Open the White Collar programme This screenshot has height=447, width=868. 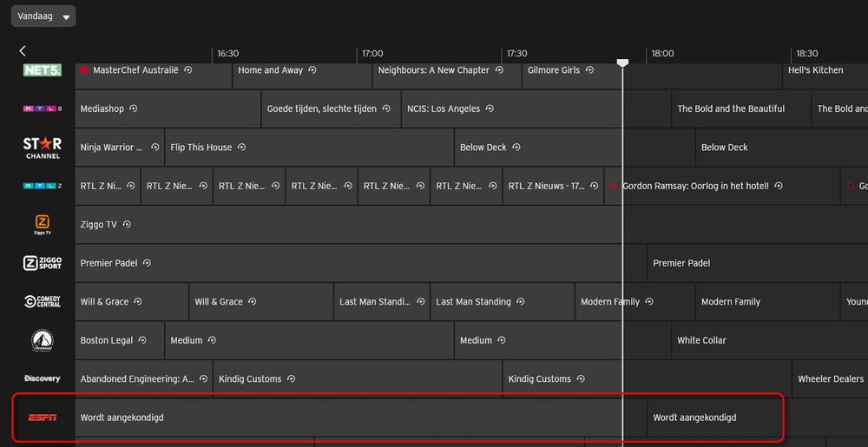770,340
